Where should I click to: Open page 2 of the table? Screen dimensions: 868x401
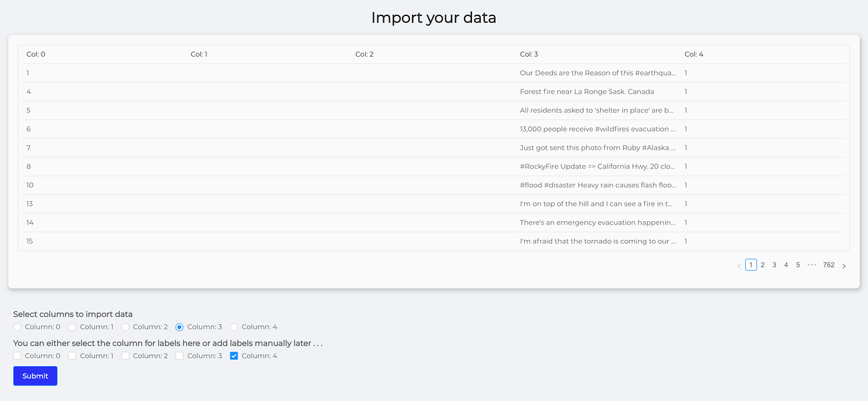pyautogui.click(x=763, y=265)
